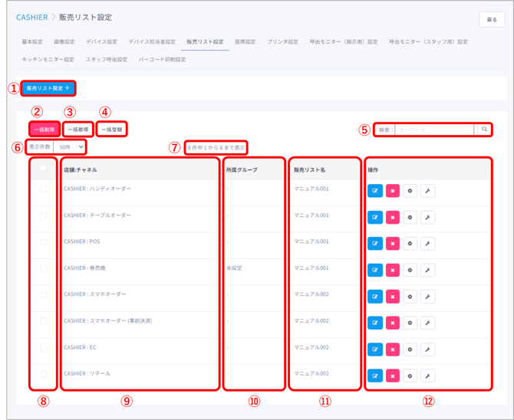This screenshot has width=514, height=420.
Task: Check the box for CASHIER : EC row
Action: pyautogui.click(x=44, y=347)
